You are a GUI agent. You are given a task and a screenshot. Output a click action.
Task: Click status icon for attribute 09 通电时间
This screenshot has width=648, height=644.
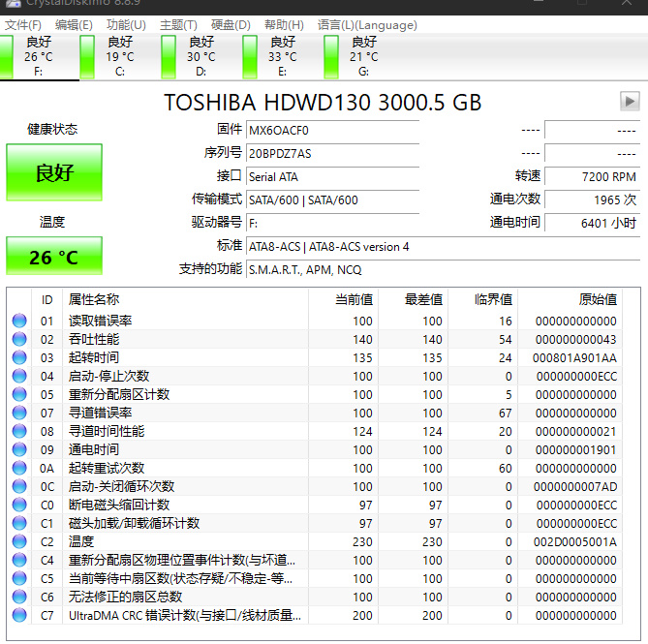(19, 449)
